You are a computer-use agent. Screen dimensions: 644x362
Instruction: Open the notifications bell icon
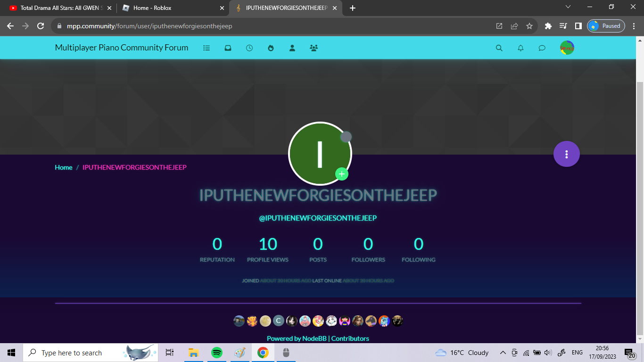tap(520, 48)
